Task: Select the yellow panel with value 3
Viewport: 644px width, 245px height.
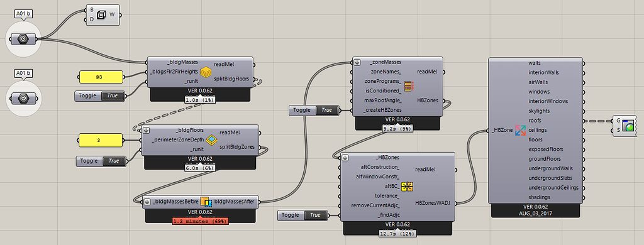Action: pos(101,140)
